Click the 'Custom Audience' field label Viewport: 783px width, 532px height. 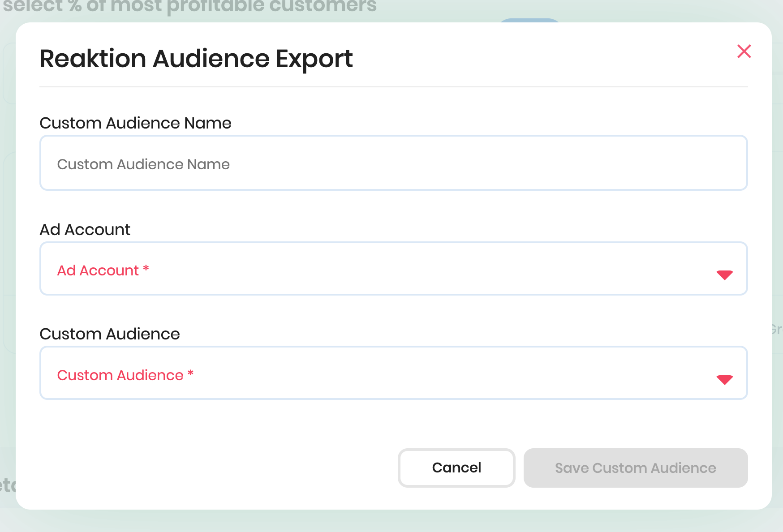click(x=110, y=334)
